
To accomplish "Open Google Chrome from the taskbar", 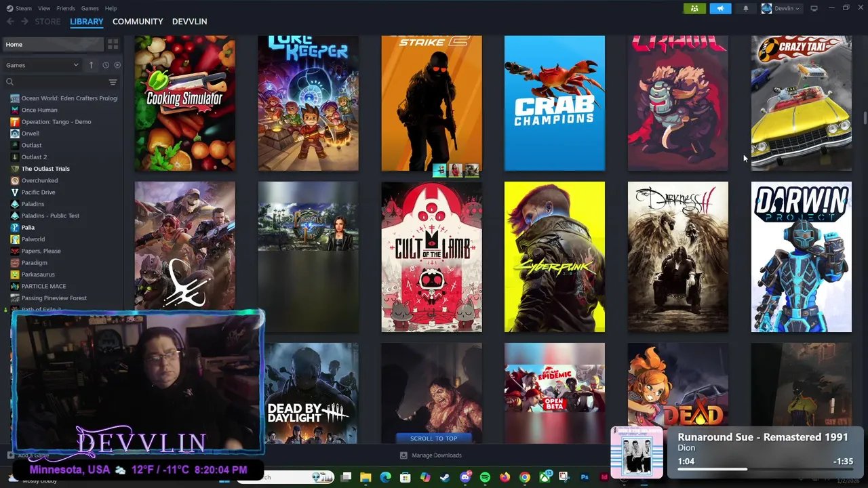I will point(525,478).
